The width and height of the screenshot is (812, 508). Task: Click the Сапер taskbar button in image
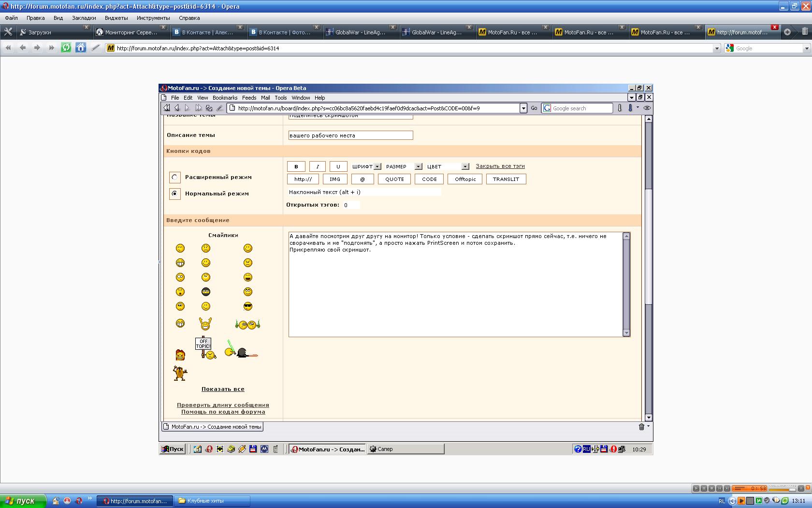(406, 449)
